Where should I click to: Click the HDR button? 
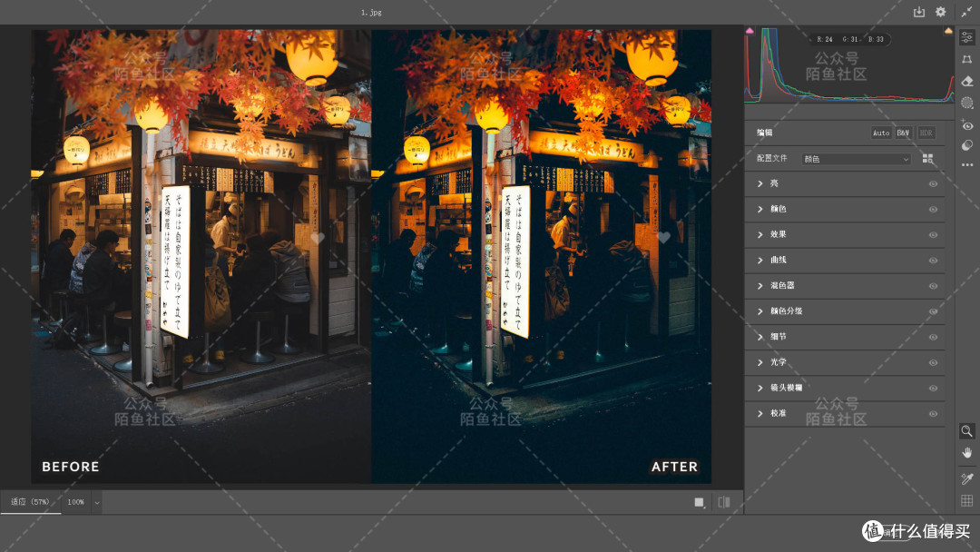click(926, 133)
